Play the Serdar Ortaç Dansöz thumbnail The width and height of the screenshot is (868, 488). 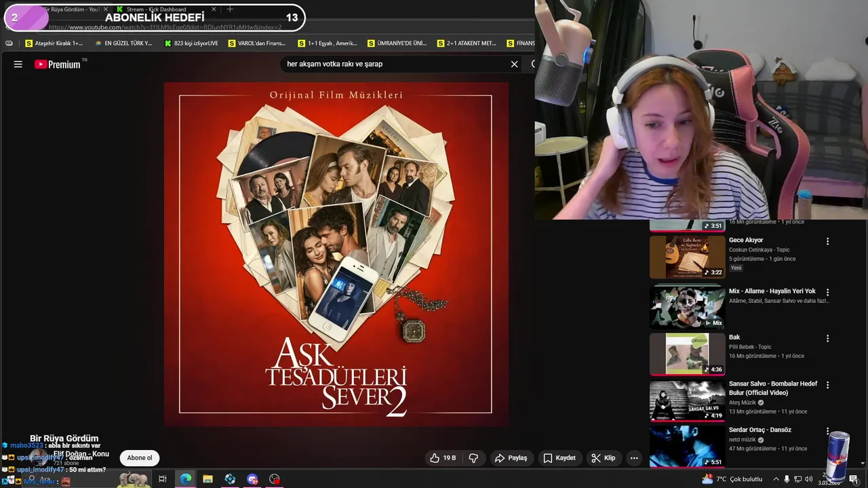point(688,446)
